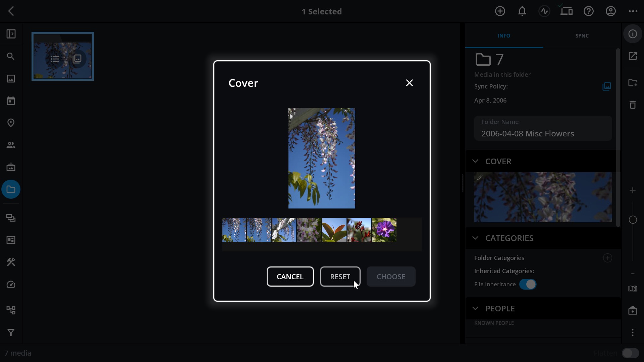644x362 pixels.
Task: Click the sync policy media icon
Action: pos(607,86)
